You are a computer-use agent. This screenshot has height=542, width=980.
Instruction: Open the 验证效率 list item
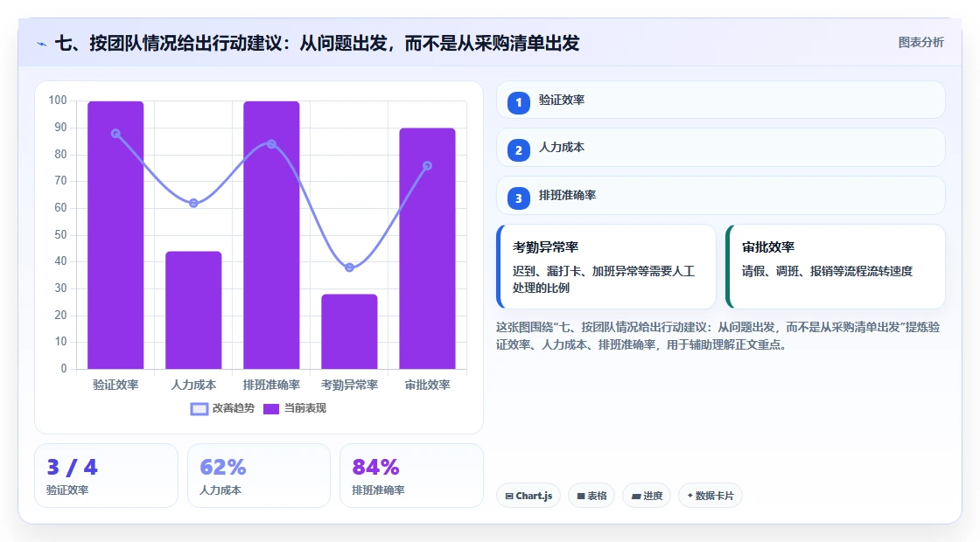[721, 100]
